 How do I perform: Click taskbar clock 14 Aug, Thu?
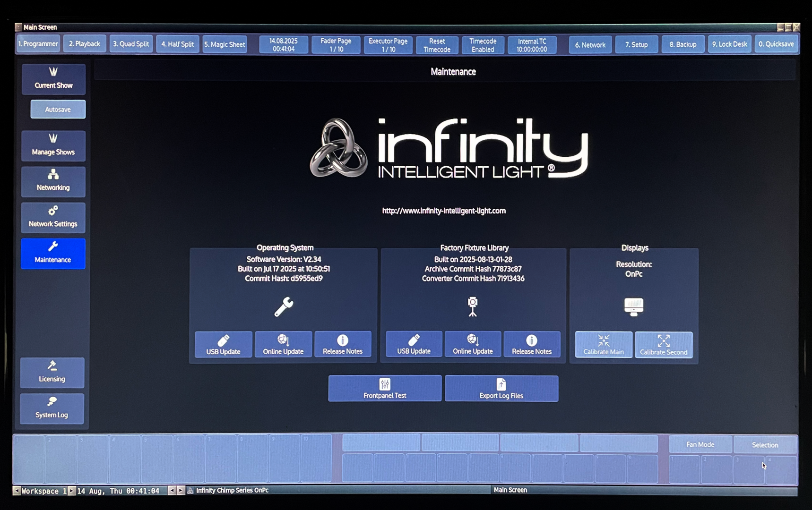tap(118, 491)
